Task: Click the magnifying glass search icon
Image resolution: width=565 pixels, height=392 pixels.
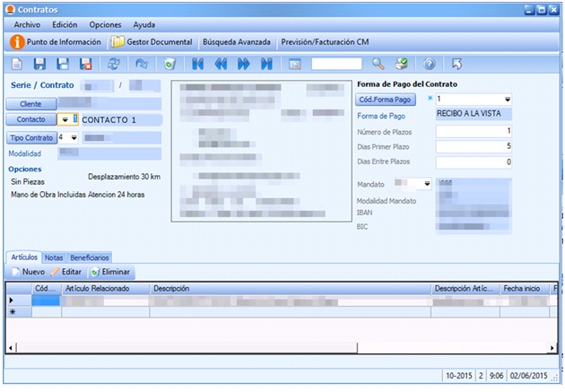Action: pyautogui.click(x=378, y=64)
